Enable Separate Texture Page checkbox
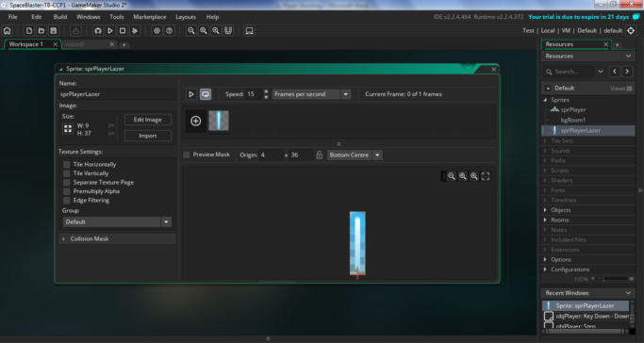This screenshot has width=644, height=343. tap(67, 182)
